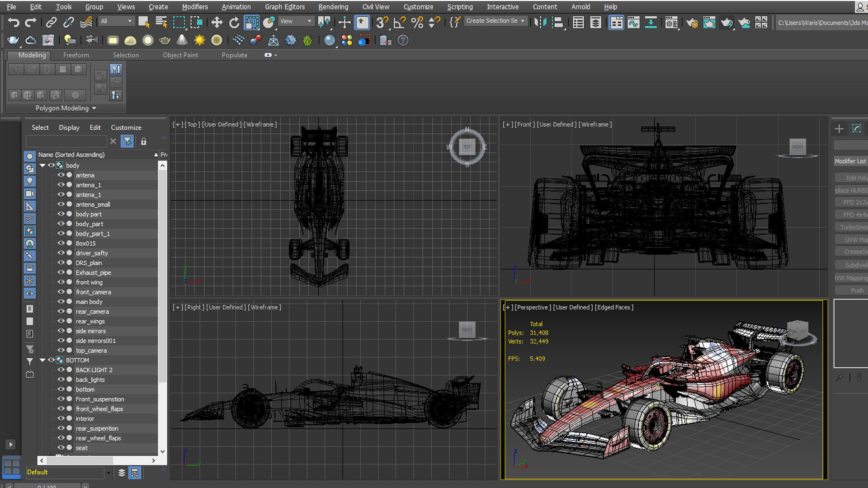Click the lock selection icon in explorer

pos(143,141)
